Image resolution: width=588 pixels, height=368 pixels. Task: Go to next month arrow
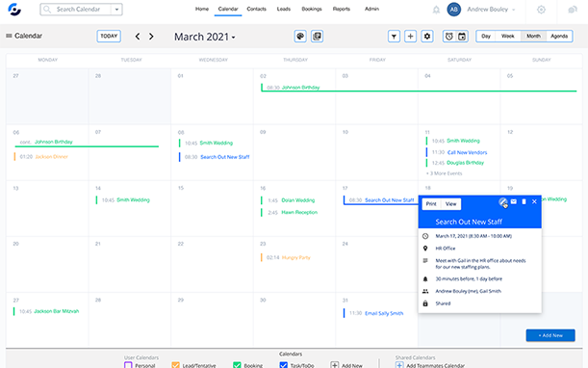151,37
